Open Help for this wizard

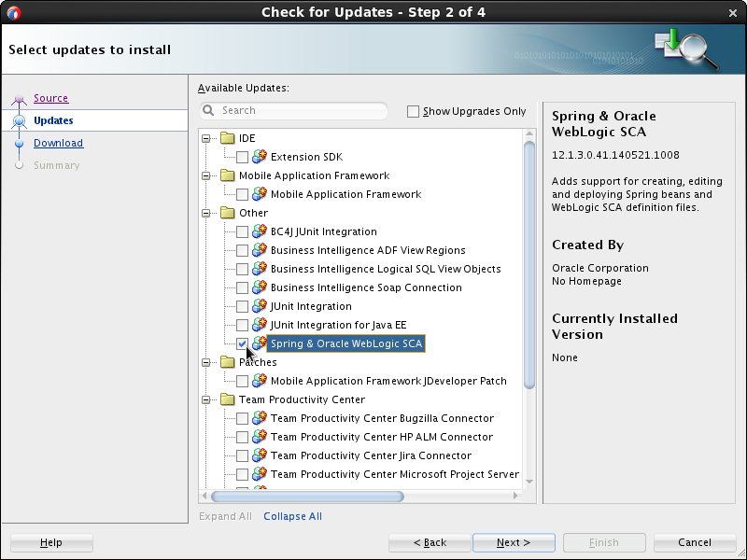51,542
